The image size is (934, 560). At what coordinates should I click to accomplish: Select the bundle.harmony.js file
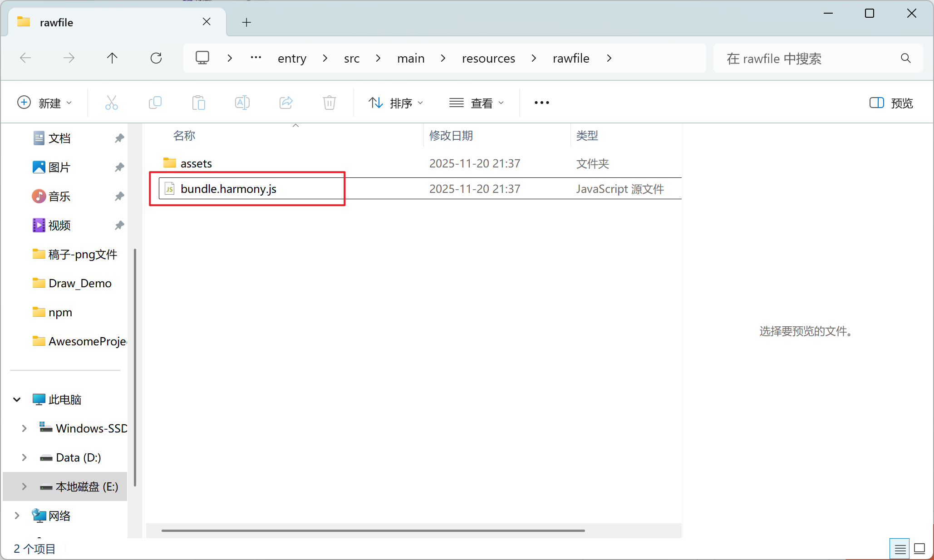[228, 189]
